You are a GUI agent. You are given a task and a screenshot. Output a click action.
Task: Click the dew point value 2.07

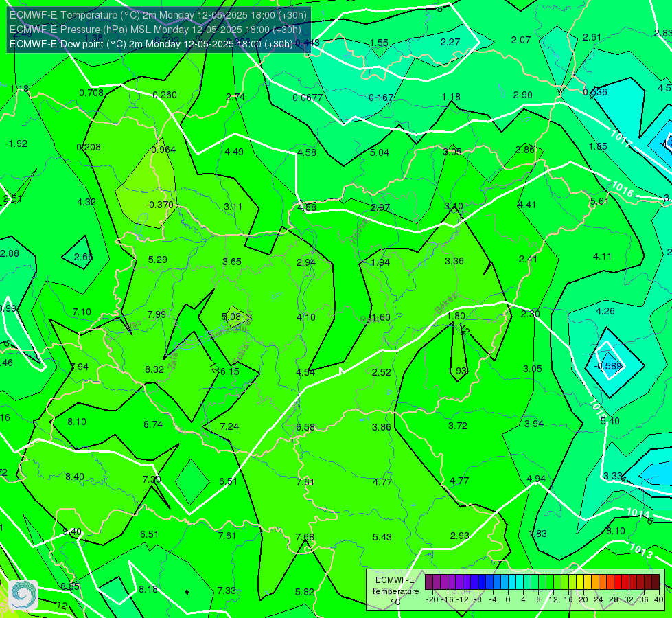(x=521, y=40)
